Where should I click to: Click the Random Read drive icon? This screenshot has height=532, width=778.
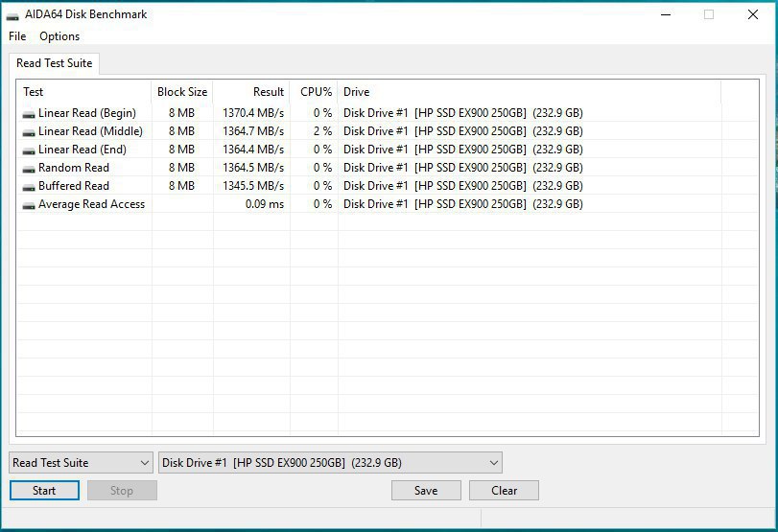pyautogui.click(x=29, y=169)
